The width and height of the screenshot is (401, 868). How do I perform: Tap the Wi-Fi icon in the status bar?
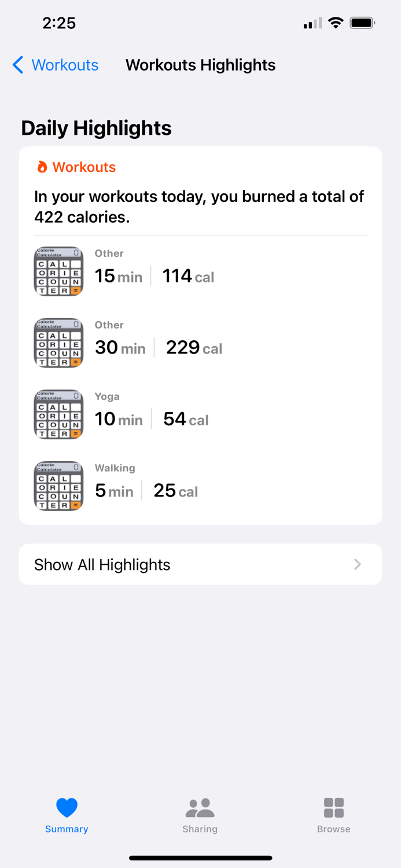click(336, 23)
